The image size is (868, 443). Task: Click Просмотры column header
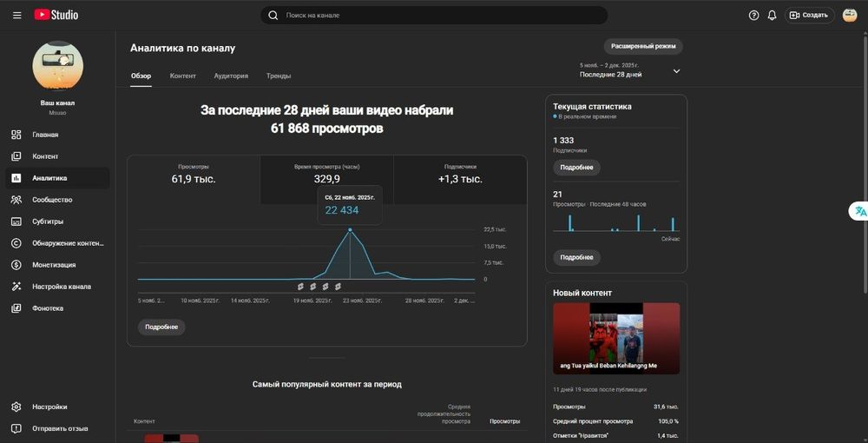(x=505, y=421)
